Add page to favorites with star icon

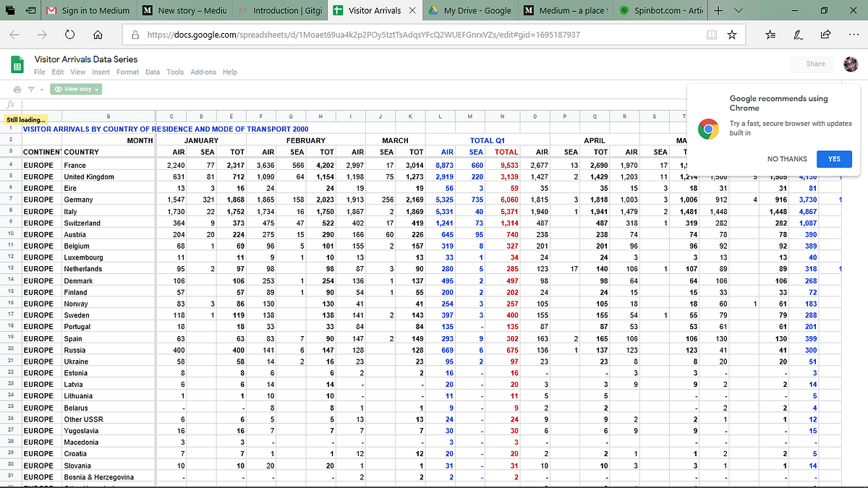tap(732, 34)
